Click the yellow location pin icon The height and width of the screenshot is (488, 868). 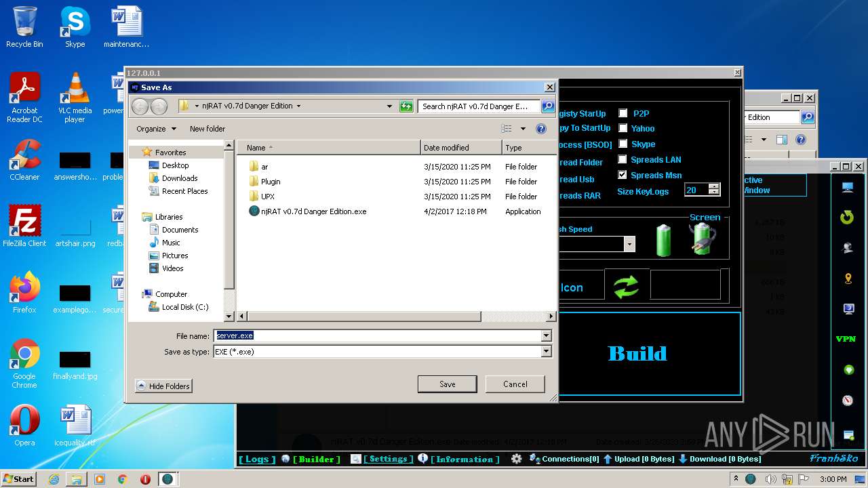(x=848, y=279)
